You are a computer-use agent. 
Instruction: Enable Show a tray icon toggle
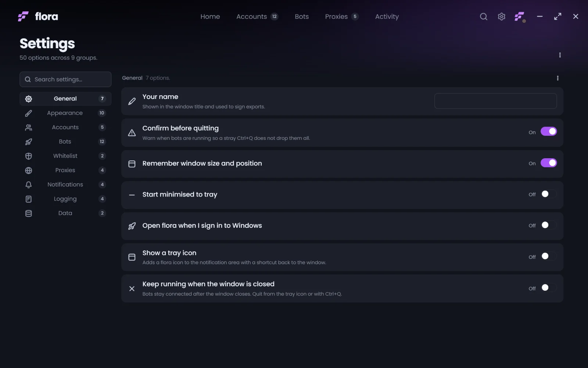tap(549, 256)
